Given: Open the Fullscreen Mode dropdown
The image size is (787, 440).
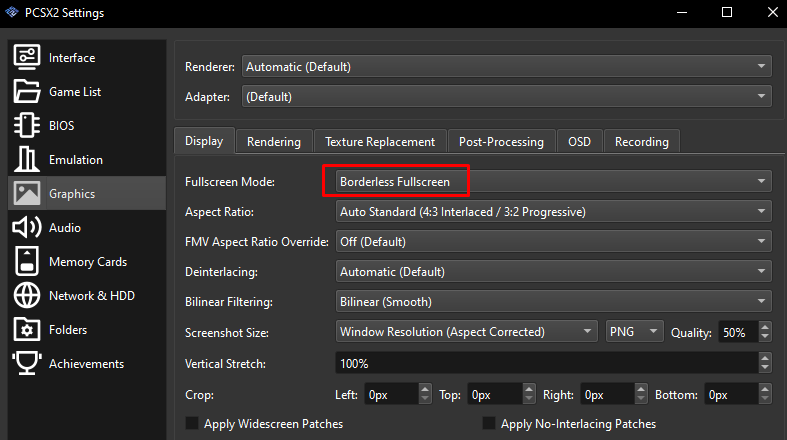Looking at the screenshot, I should pos(552,182).
